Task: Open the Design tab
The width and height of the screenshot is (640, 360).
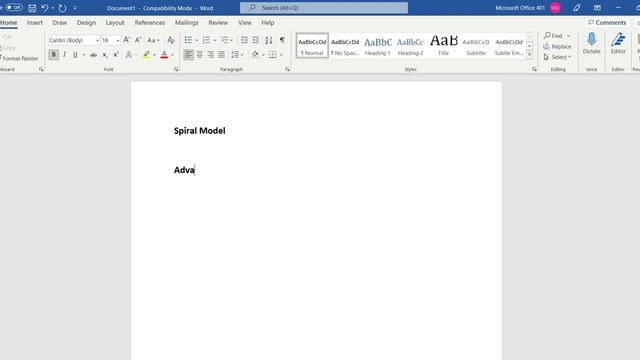Action: click(x=86, y=23)
